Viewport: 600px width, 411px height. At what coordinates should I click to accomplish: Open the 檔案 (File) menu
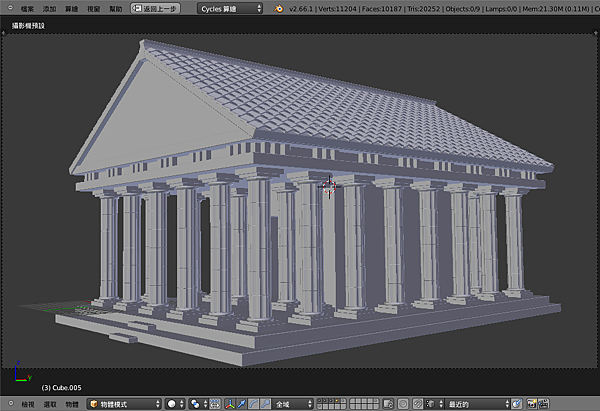pos(27,8)
